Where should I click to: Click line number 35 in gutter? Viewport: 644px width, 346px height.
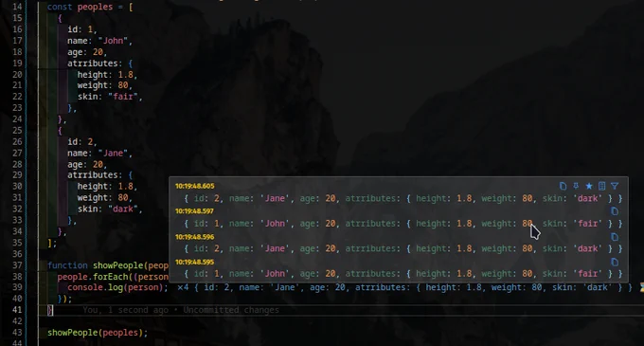tap(17, 243)
